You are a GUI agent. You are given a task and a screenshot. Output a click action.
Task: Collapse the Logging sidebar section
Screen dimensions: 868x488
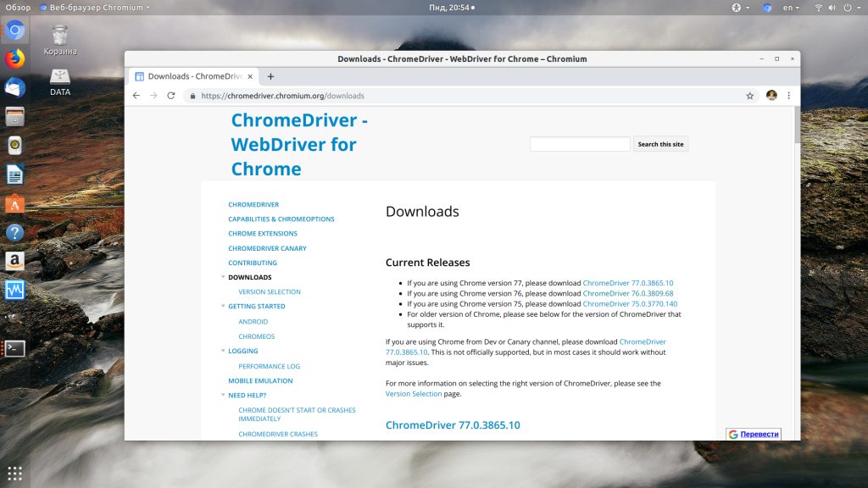coord(223,351)
